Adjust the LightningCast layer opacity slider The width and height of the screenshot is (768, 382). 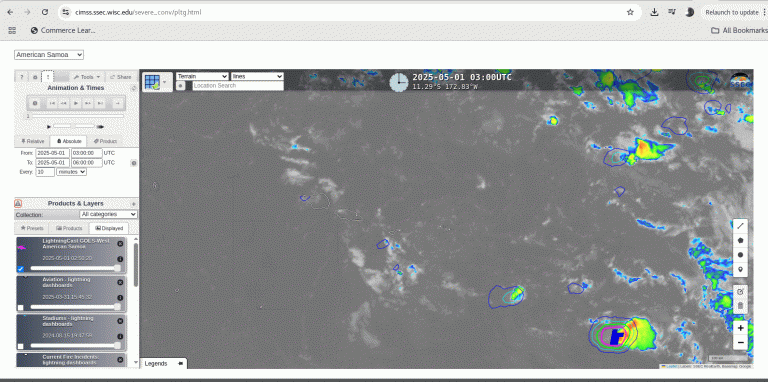click(x=75, y=268)
